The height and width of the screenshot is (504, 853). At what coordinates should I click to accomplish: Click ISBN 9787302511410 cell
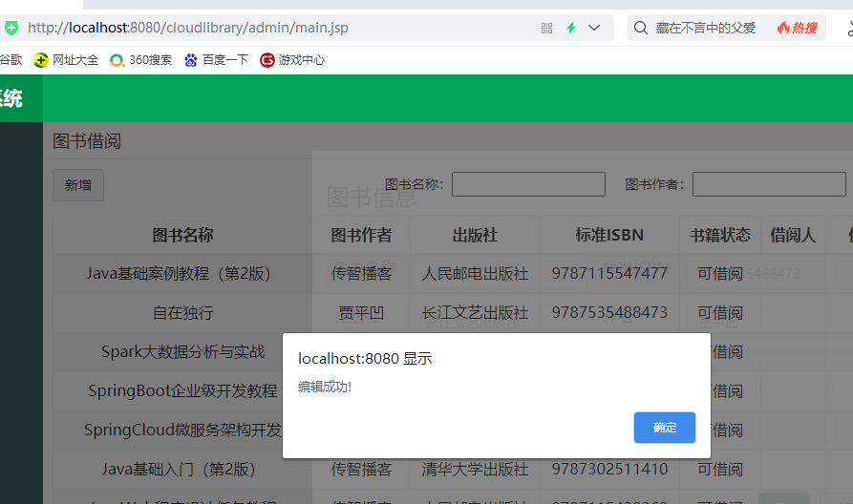(x=609, y=470)
